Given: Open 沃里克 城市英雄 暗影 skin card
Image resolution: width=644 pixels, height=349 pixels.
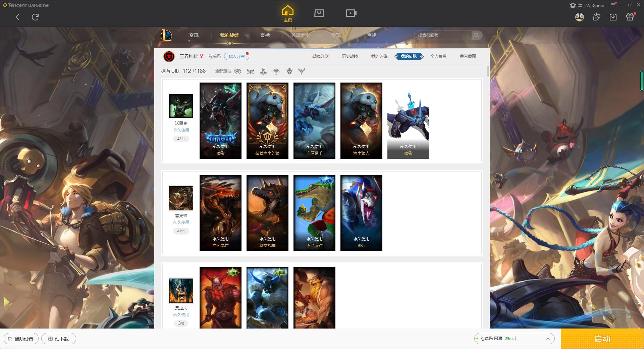Looking at the screenshot, I should pyautogui.click(x=220, y=120).
